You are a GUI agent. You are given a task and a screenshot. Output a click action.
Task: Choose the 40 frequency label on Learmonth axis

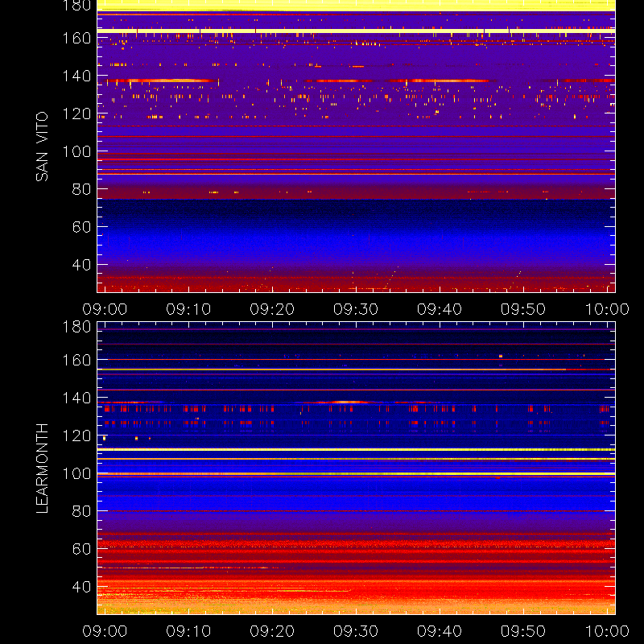coord(82,587)
